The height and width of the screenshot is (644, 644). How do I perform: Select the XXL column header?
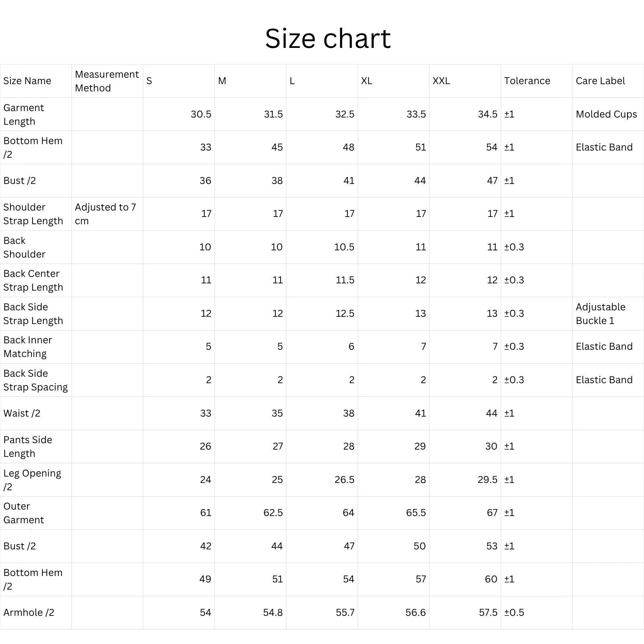coord(441,81)
